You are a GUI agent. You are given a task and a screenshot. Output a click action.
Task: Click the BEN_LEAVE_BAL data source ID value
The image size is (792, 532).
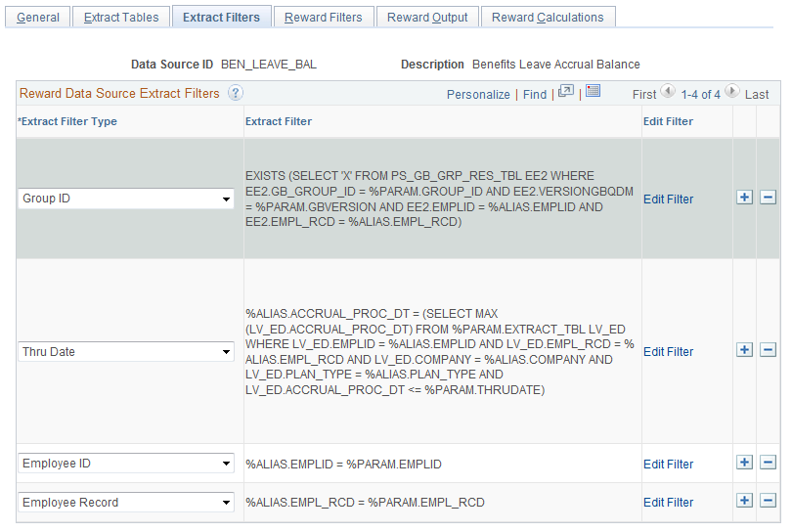pos(269,65)
